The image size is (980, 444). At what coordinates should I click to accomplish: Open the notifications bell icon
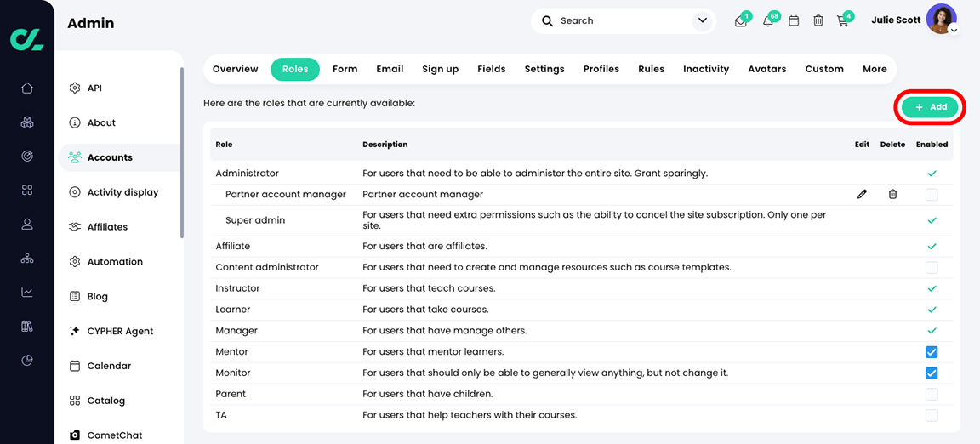point(768,21)
